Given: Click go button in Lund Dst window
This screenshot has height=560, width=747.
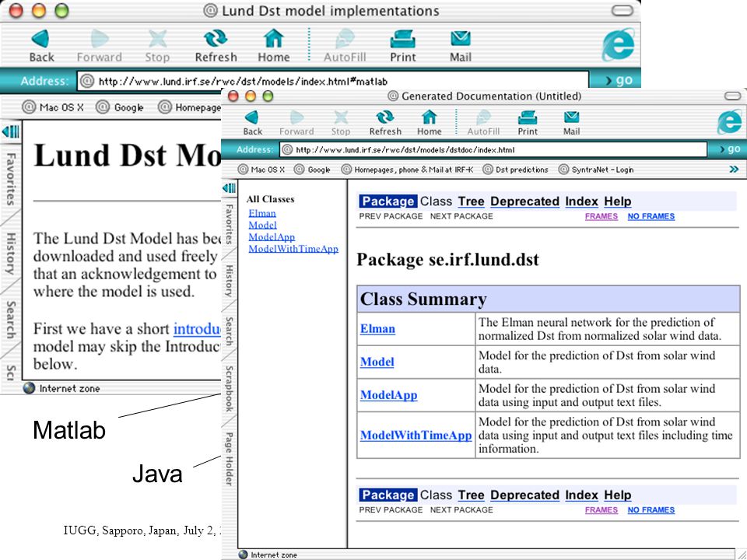Looking at the screenshot, I should click(619, 80).
